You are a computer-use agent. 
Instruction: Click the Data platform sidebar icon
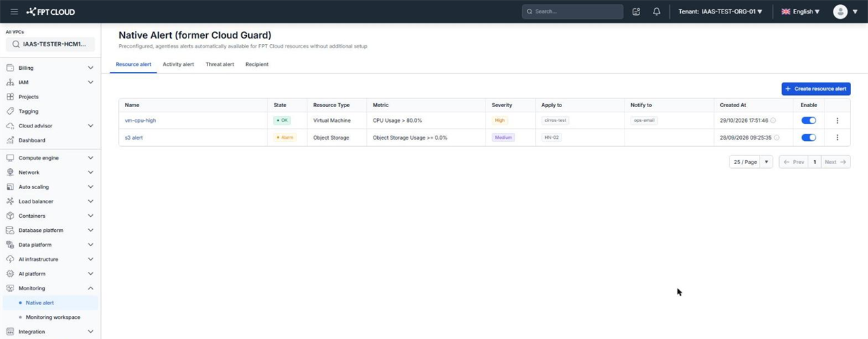pyautogui.click(x=10, y=245)
